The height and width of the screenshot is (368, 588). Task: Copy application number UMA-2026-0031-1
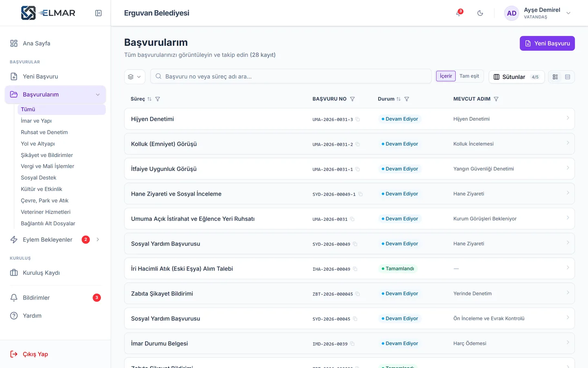358,169
